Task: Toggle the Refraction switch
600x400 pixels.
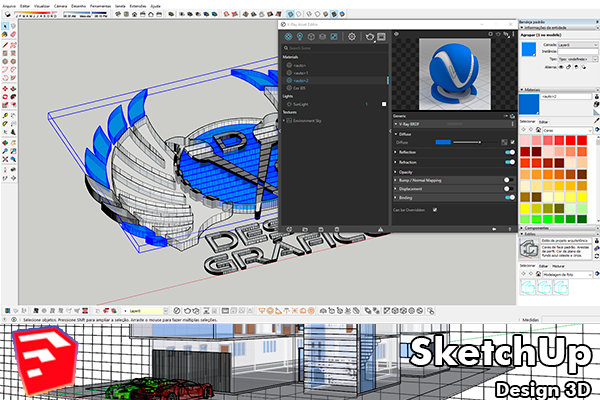Action: 510,162
